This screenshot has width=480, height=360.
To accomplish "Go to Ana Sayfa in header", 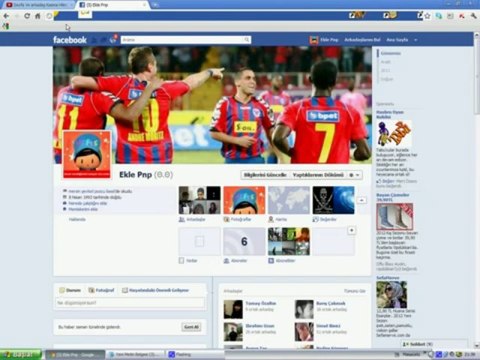I will [x=397, y=40].
